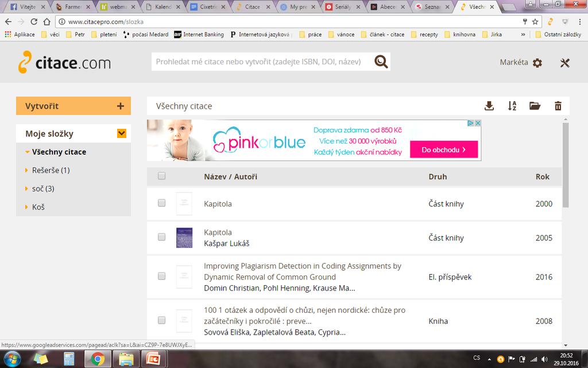
Task: Sort by Název / Autoři column header
Action: 231,177
